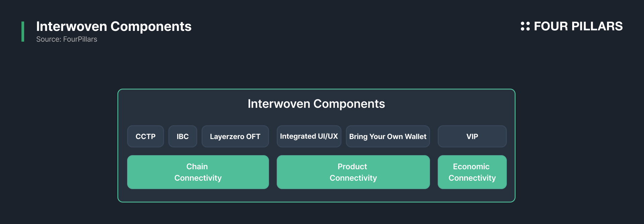The height and width of the screenshot is (224, 644).
Task: Click the Interwoven Components page title
Action: click(x=114, y=26)
